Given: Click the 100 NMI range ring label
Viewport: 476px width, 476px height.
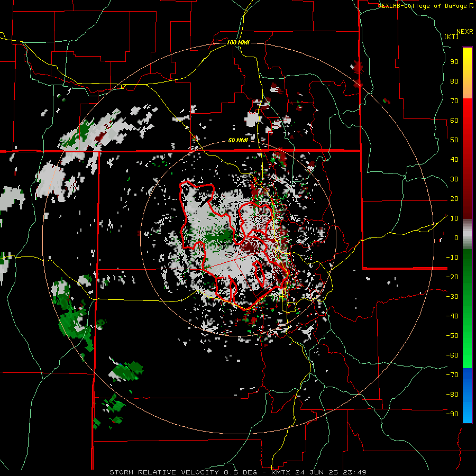Looking at the screenshot, I should point(238,42).
